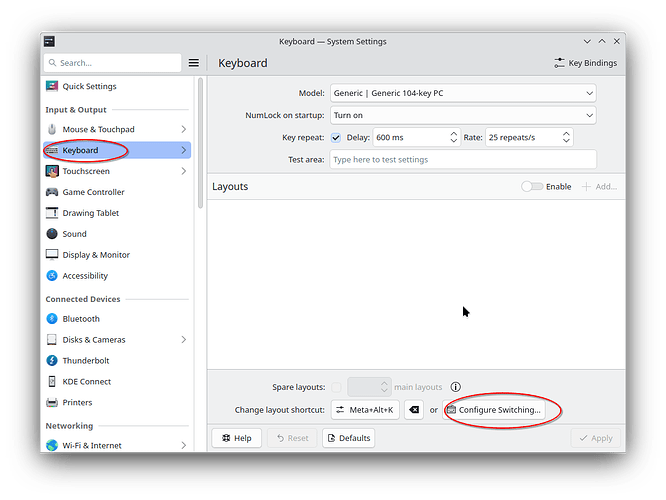Click the Game Controller icon

tap(52, 192)
